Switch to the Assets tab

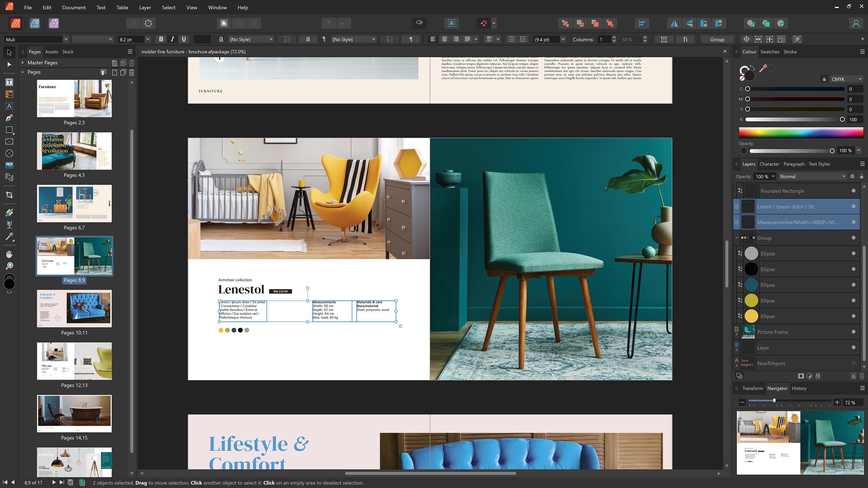[52, 52]
